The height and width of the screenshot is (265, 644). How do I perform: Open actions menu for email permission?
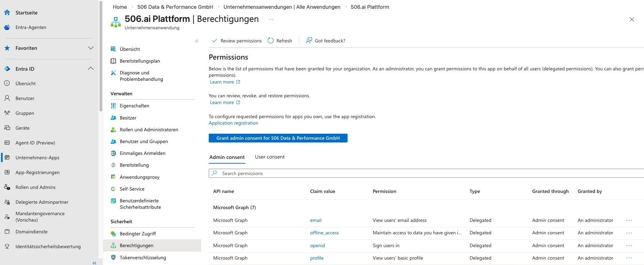[x=629, y=220]
